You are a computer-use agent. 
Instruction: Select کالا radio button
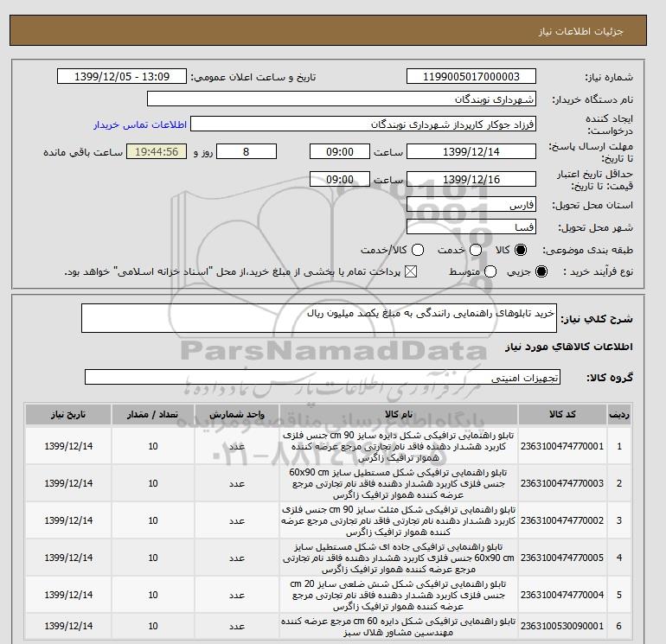pyautogui.click(x=521, y=250)
